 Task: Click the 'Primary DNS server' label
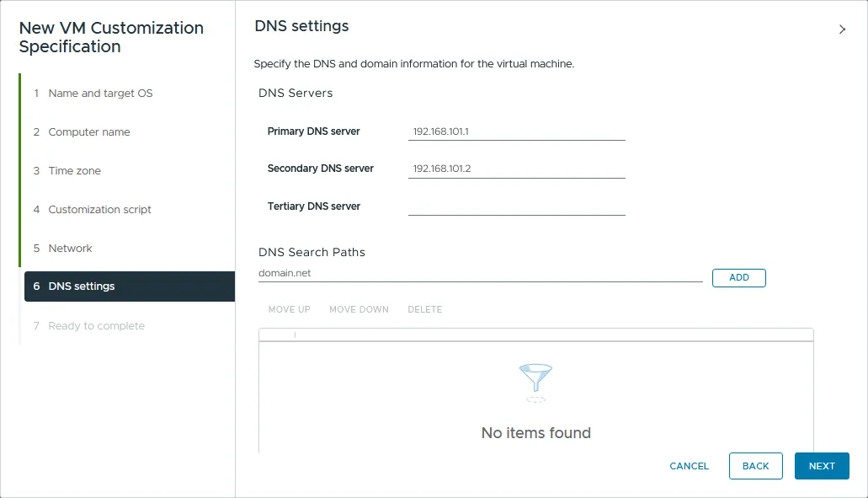click(x=313, y=131)
